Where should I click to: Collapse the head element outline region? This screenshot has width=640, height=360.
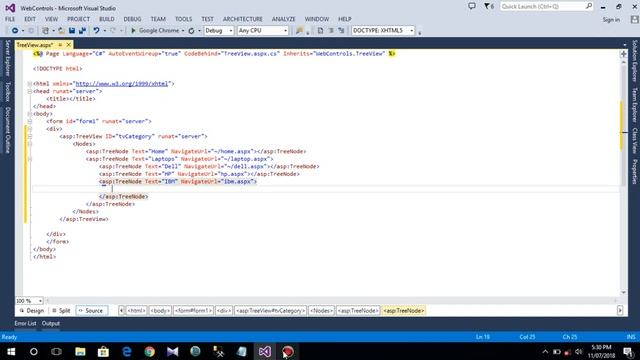pyautogui.click(x=30, y=91)
